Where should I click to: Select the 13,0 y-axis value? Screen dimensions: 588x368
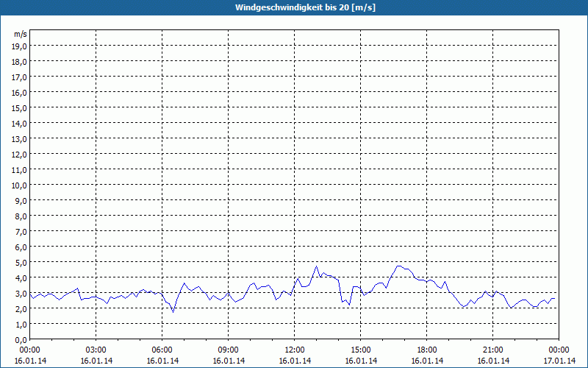(21, 139)
